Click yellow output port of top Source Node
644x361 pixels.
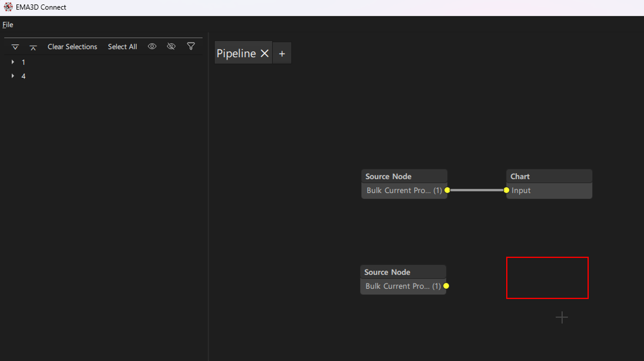pyautogui.click(x=447, y=190)
